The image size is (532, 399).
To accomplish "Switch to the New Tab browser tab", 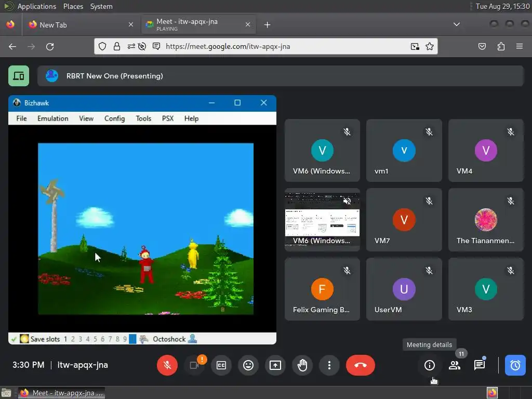I will [81, 25].
